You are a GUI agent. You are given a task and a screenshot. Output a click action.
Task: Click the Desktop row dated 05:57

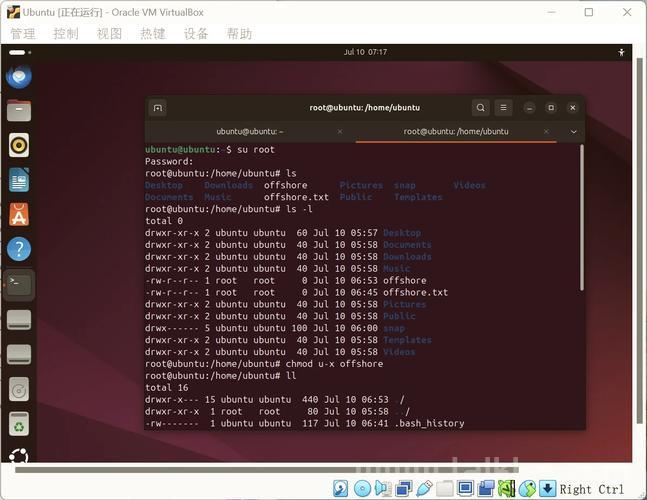[283, 233]
